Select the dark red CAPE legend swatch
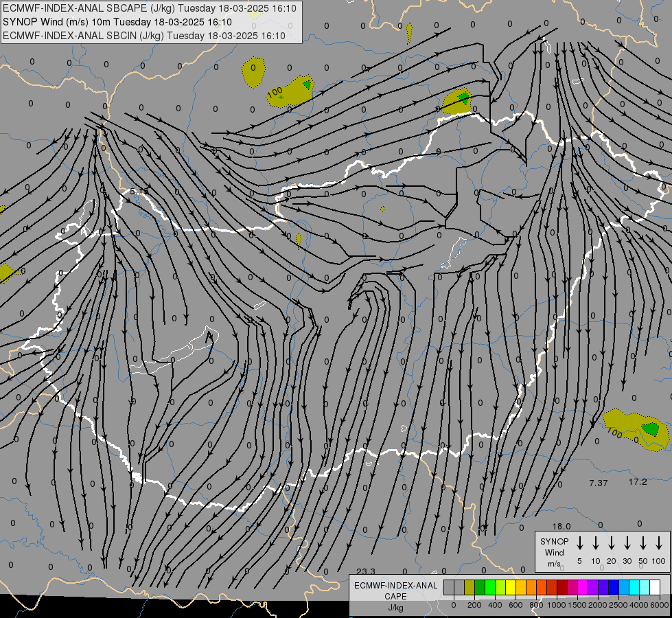 563,587
